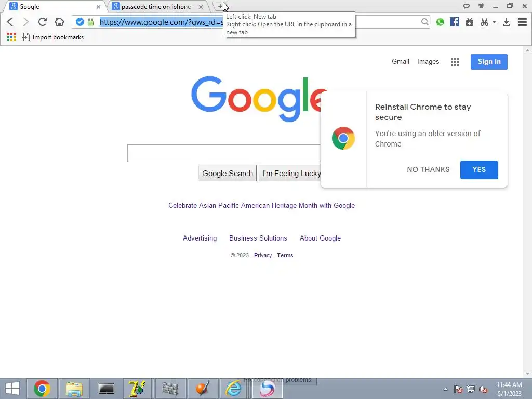
Task: Open the home page via house icon
Action: 59,22
